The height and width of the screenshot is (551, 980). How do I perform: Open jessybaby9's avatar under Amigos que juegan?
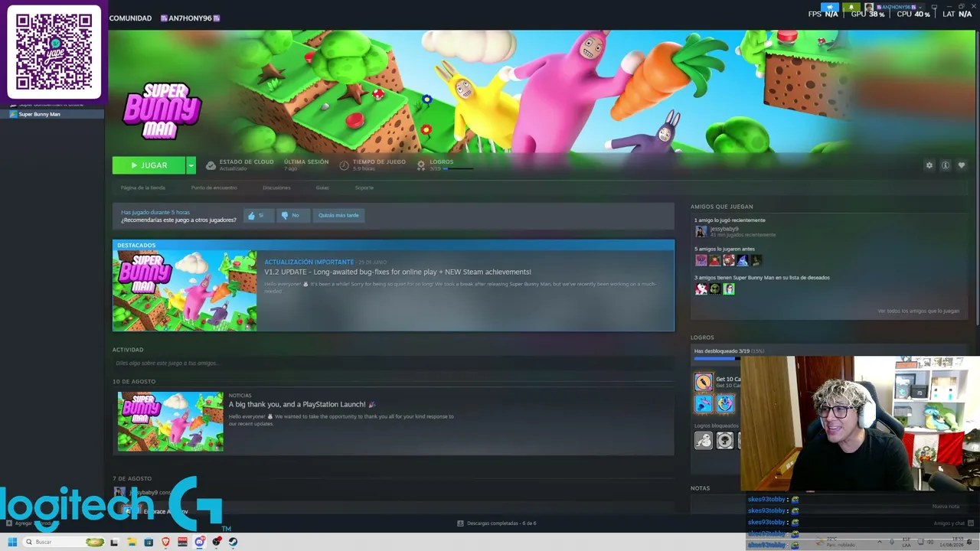click(701, 231)
